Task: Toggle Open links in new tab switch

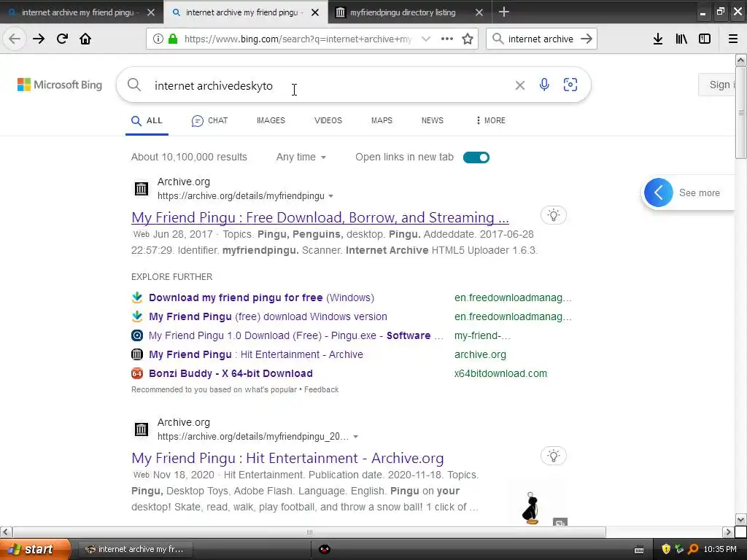Action: pyautogui.click(x=476, y=157)
